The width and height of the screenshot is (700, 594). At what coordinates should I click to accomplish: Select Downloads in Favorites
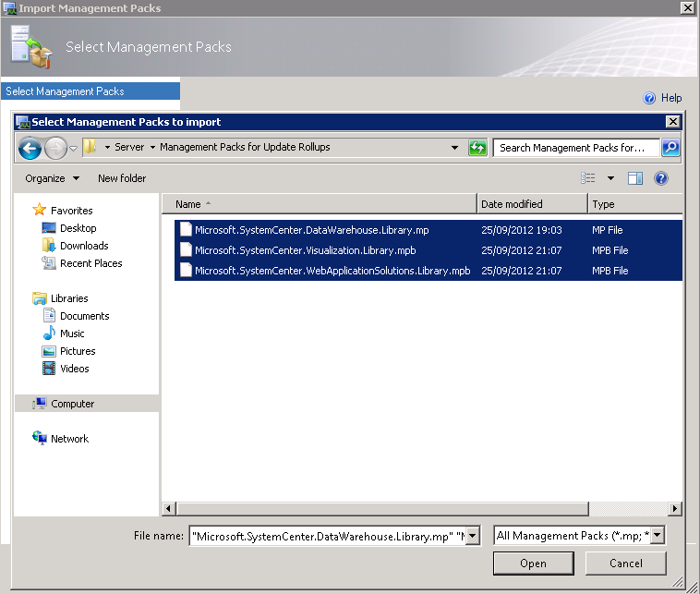[84, 246]
